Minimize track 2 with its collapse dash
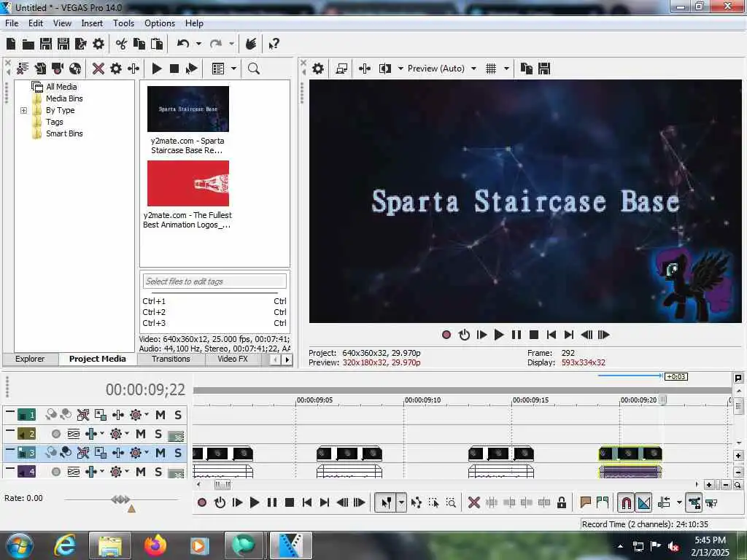 pos(10,430)
